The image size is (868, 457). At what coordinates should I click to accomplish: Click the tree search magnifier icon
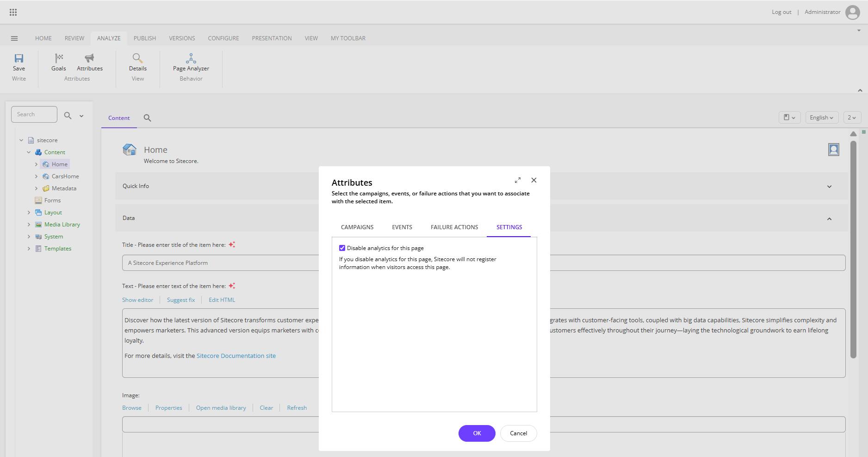point(68,115)
